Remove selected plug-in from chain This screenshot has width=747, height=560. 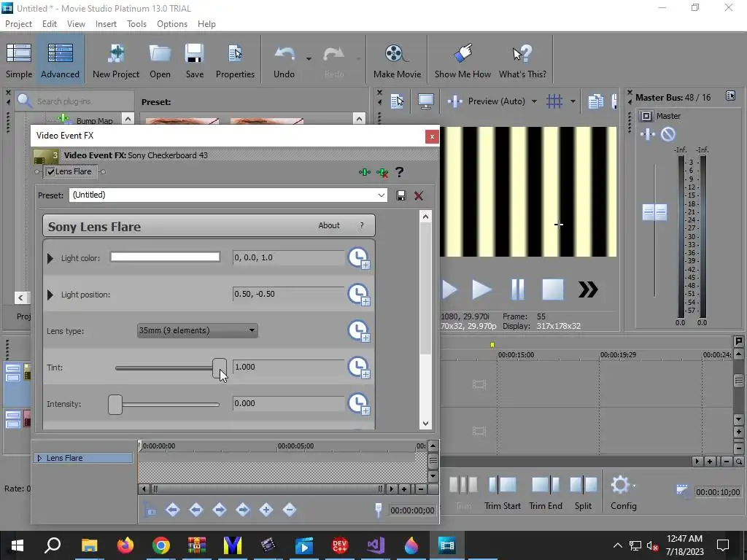382,172
